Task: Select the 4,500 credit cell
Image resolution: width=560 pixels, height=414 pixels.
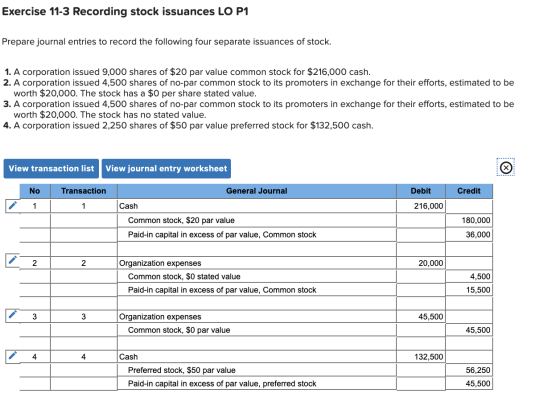Action: tap(469, 276)
